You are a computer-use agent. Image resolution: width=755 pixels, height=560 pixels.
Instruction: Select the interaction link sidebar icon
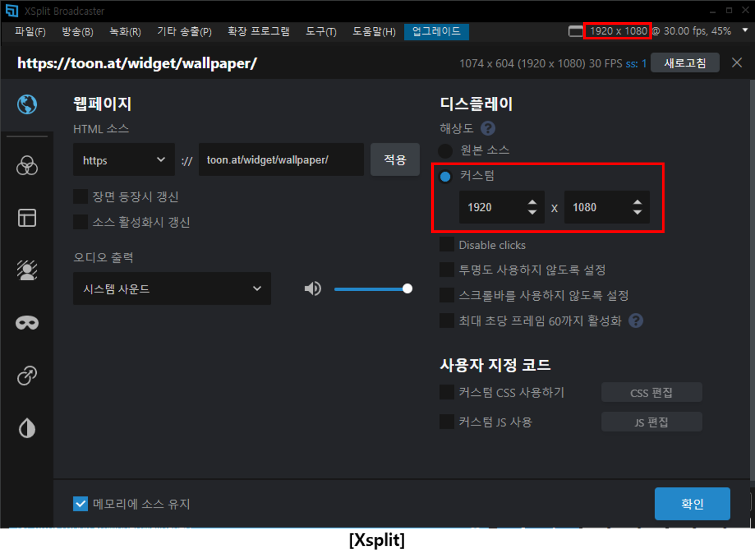(x=27, y=375)
